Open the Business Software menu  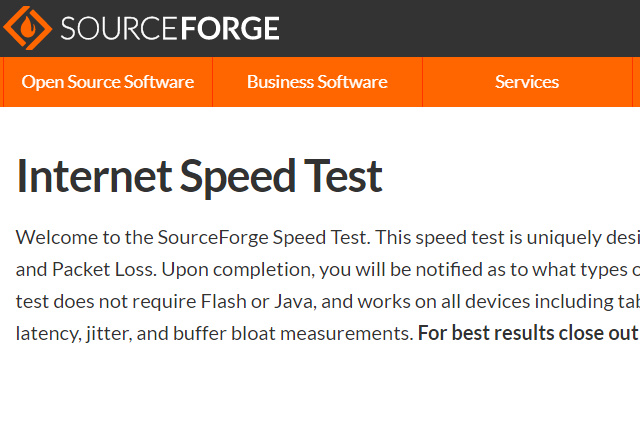[317, 82]
